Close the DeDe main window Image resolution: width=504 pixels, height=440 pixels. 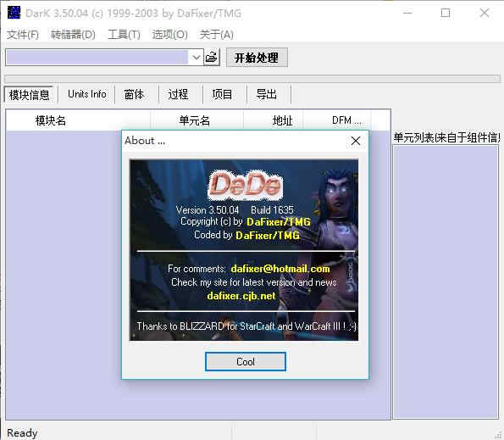tap(484, 13)
